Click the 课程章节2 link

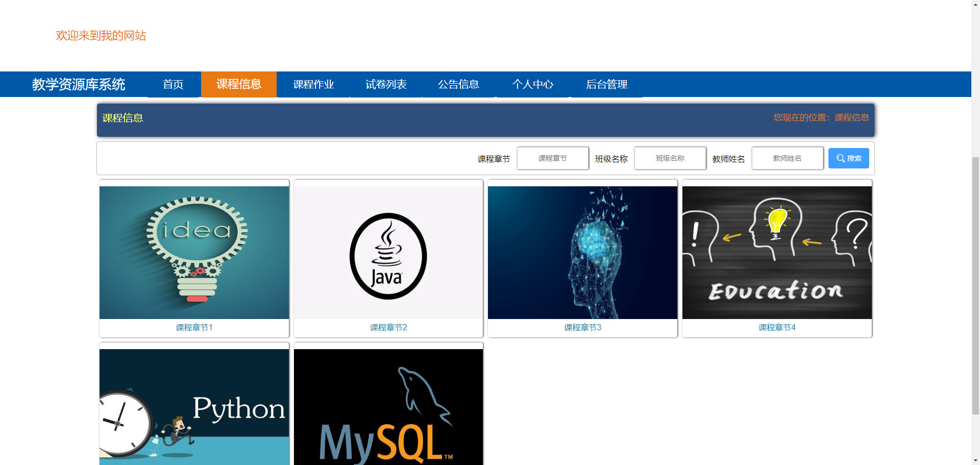click(388, 328)
